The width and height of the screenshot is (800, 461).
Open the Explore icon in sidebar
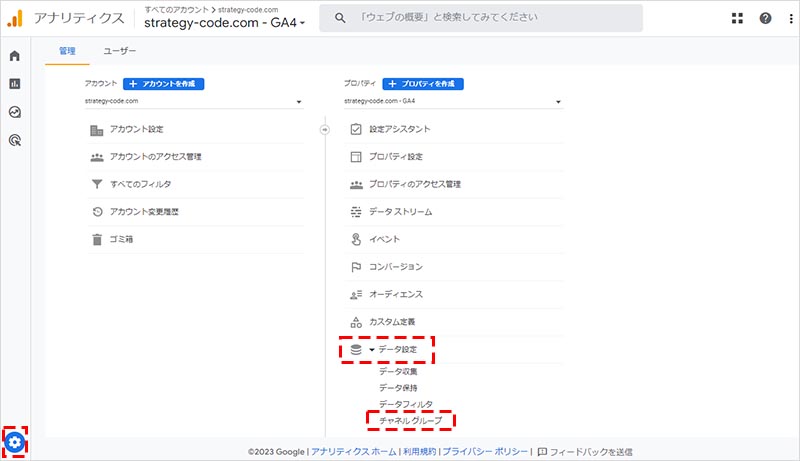coord(14,112)
